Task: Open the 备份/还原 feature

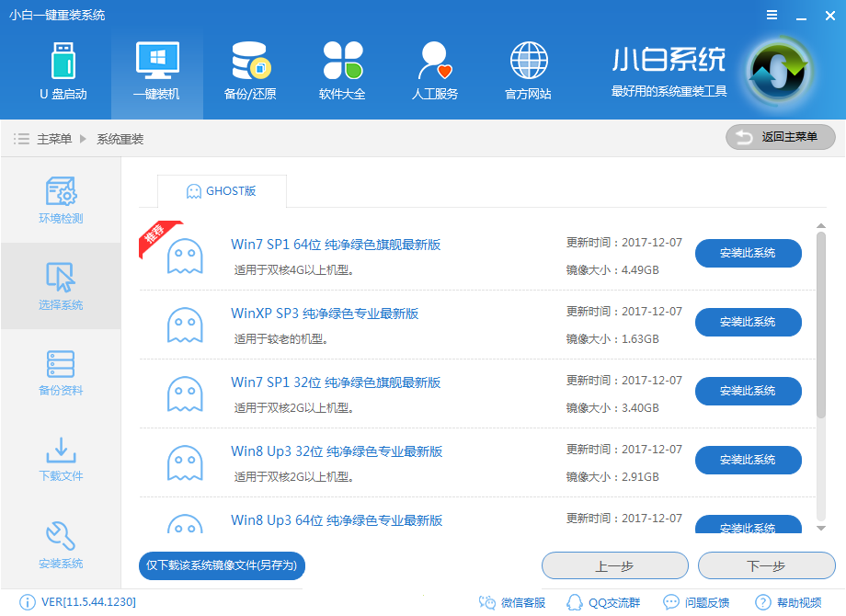Action: 248,74
